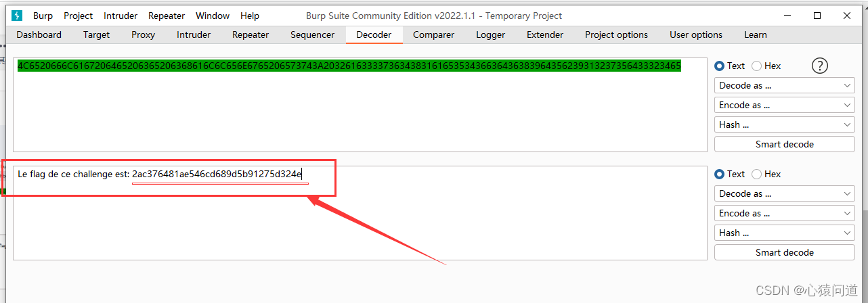Expand lower panel 'Encode as ...' dropdown
The width and height of the screenshot is (868, 303).
pyautogui.click(x=785, y=213)
